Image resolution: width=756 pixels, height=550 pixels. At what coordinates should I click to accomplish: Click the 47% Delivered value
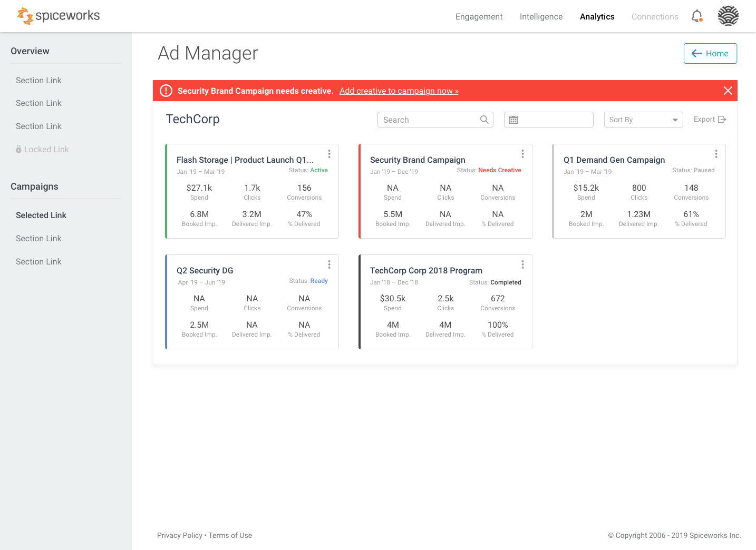coord(304,214)
